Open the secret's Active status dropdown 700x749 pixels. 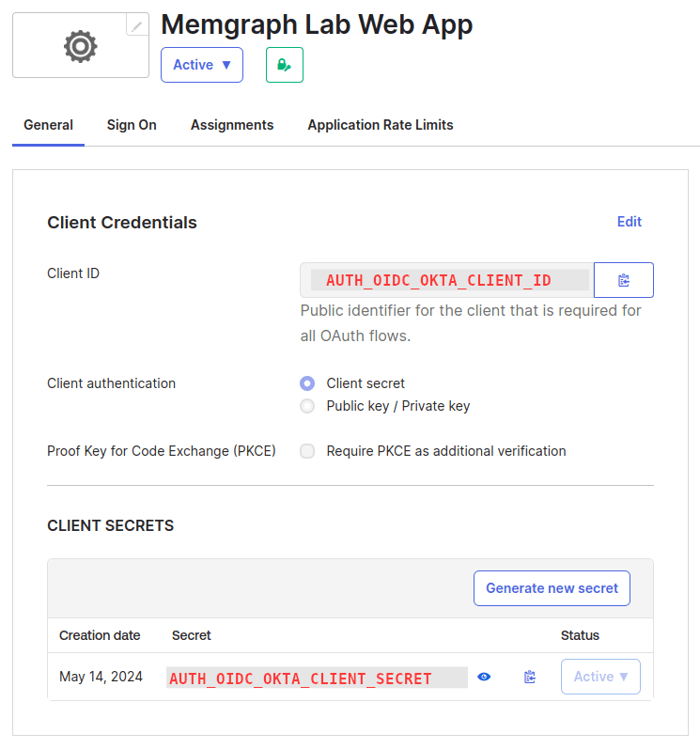[x=600, y=677]
